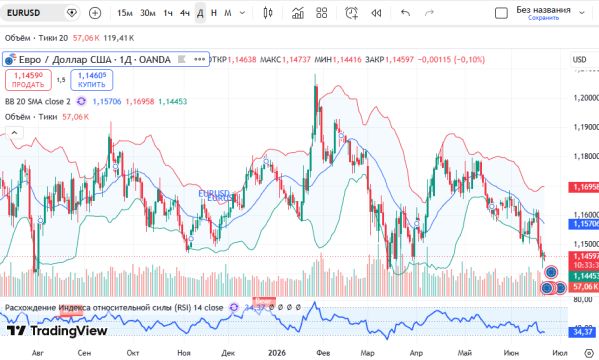Collapse the indicator legend with the caret
599x360 pixels.
click(14, 133)
